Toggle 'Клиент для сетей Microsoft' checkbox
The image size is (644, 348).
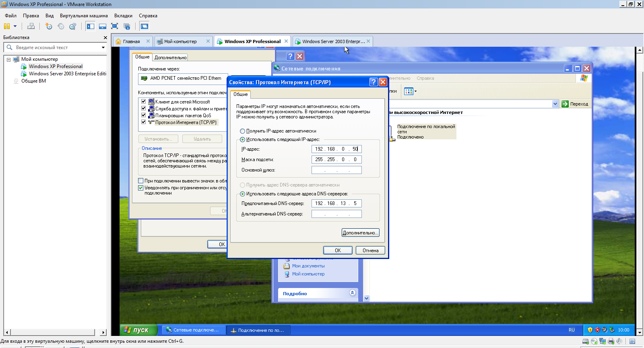click(143, 101)
